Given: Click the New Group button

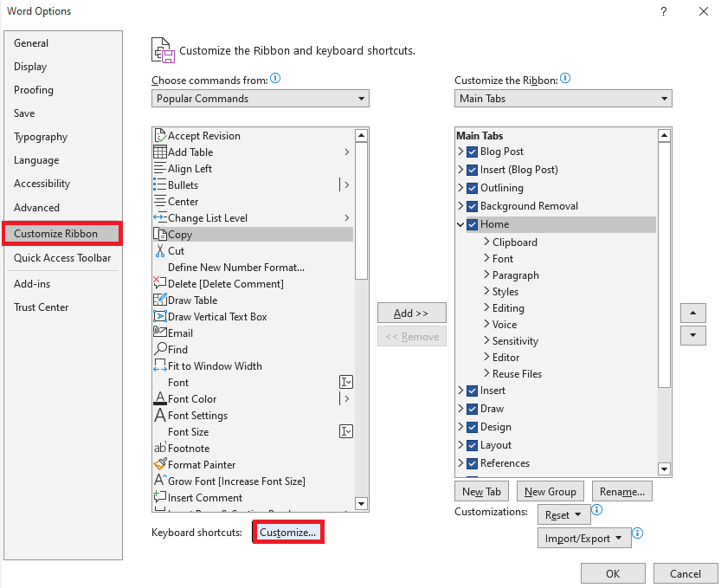Looking at the screenshot, I should pos(550,491).
